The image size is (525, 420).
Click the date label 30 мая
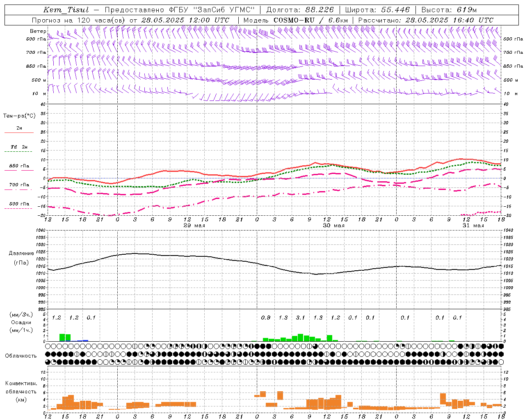coord(333,226)
